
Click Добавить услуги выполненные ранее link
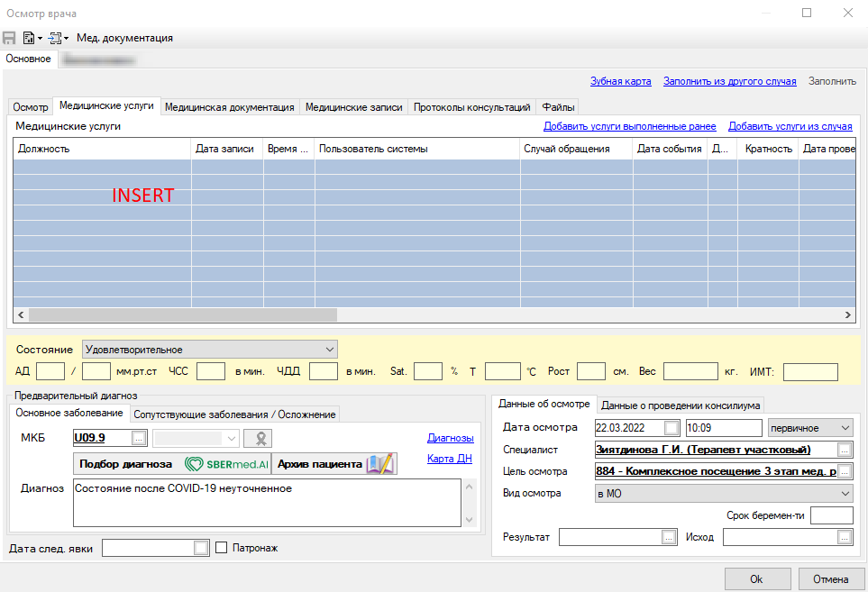(x=629, y=126)
